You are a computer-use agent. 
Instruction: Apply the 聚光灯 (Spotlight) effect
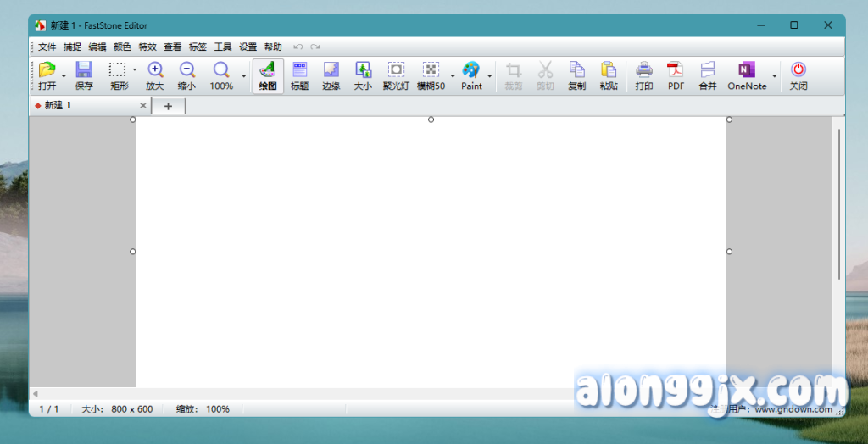point(396,75)
